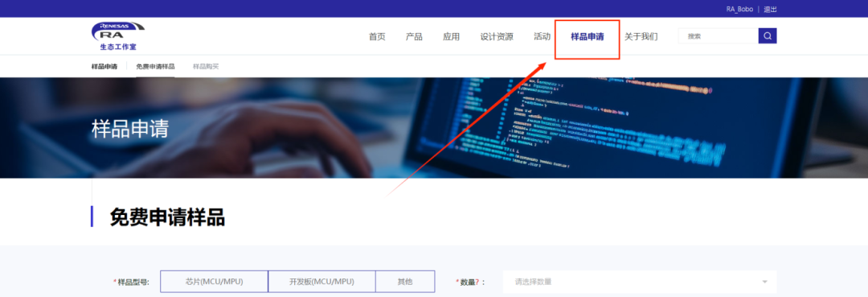Open the RA_Bobo user account link
Viewport: 868px width, 297px height.
pos(739,10)
